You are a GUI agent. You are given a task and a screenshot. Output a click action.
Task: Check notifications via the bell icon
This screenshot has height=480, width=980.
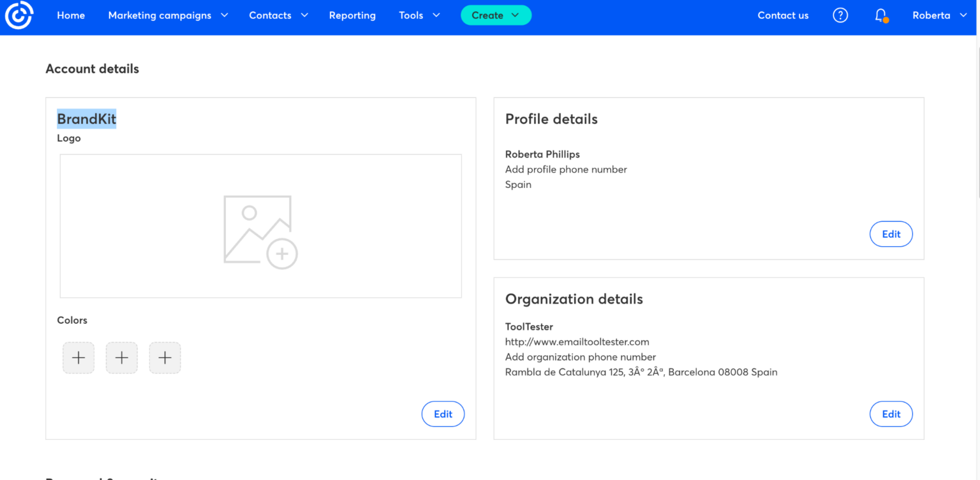tap(880, 15)
